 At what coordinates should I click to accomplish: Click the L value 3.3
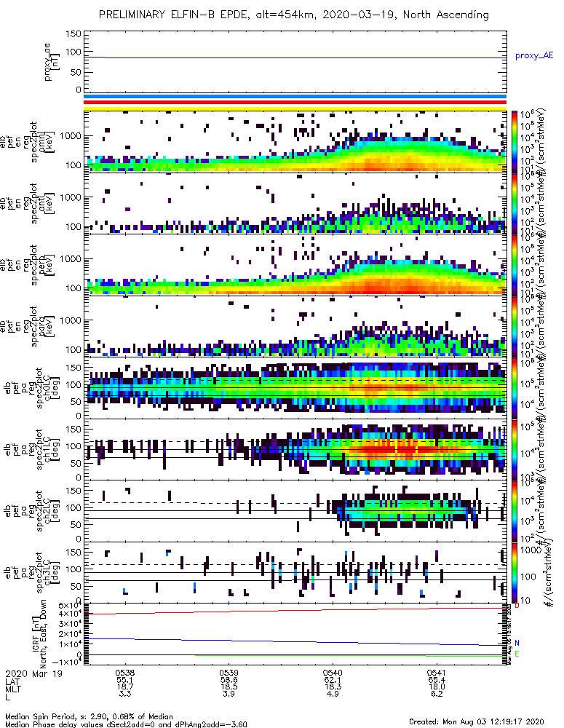coord(125,694)
